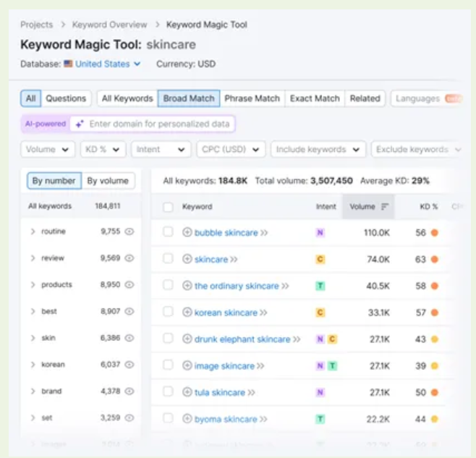Add byoma skincare via plus icon

tap(187, 419)
